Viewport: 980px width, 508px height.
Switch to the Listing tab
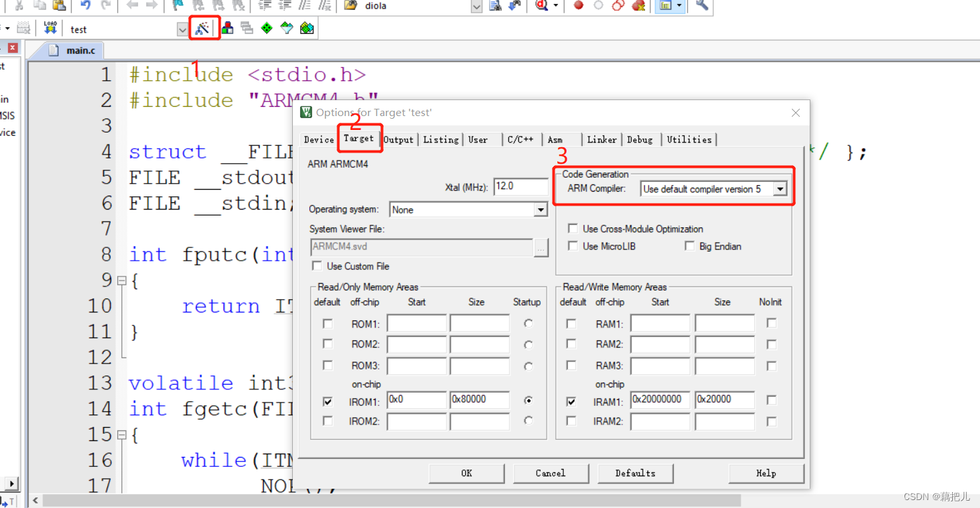click(x=441, y=139)
